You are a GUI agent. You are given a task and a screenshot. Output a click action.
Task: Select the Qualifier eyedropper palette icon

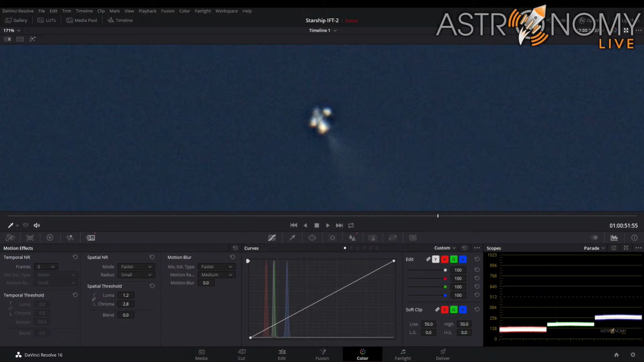coord(292,238)
